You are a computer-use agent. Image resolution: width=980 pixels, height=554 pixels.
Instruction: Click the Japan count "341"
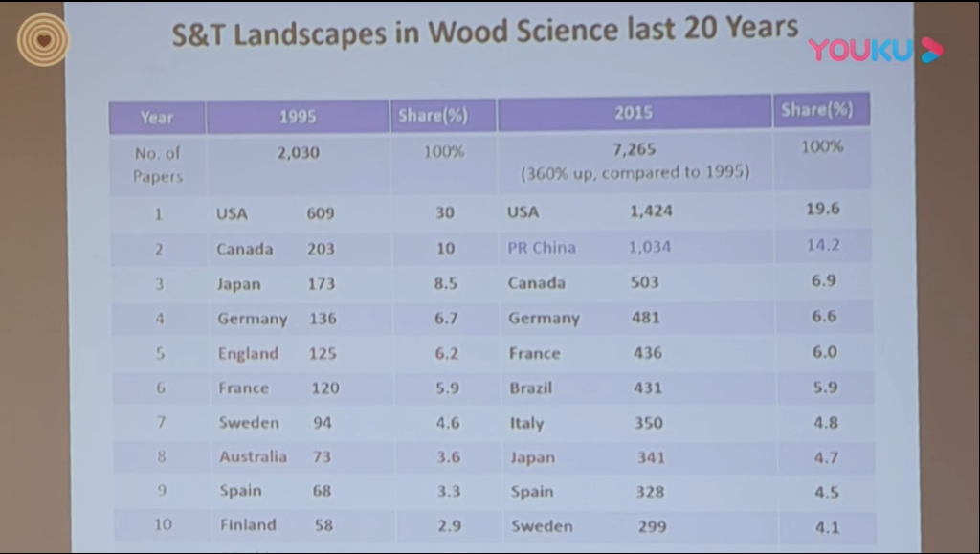651,457
